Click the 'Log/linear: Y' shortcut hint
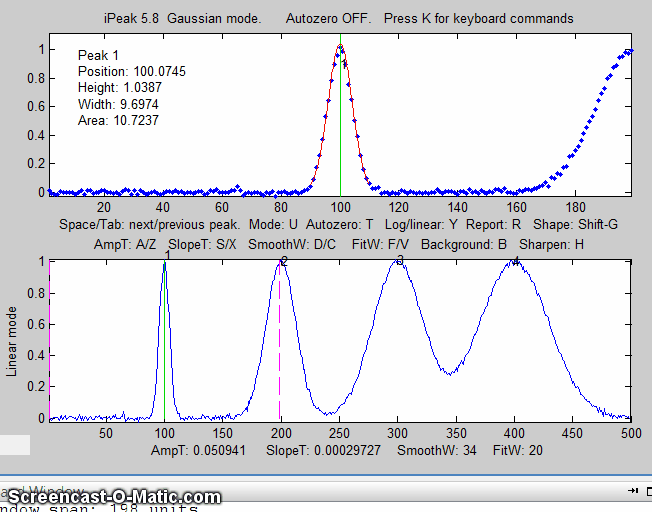Viewport: 652px width, 512px height. click(421, 225)
